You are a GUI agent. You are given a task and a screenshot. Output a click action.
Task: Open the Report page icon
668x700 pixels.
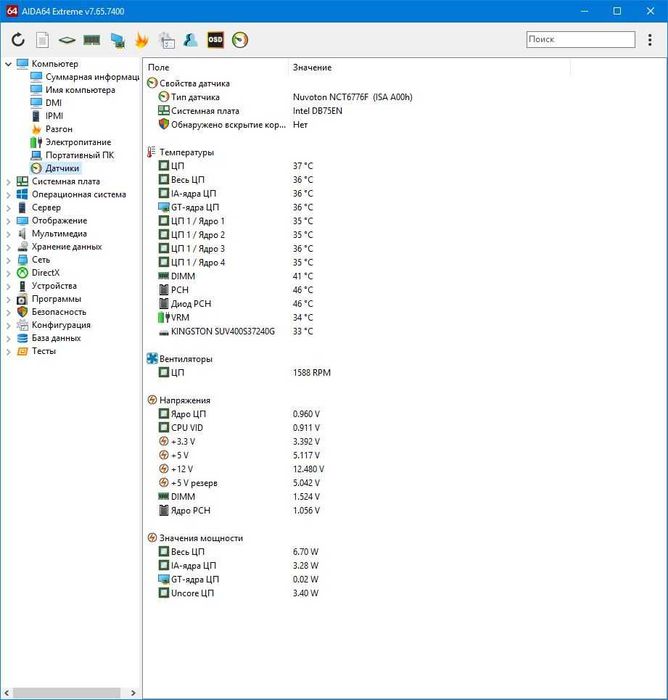pos(42,40)
